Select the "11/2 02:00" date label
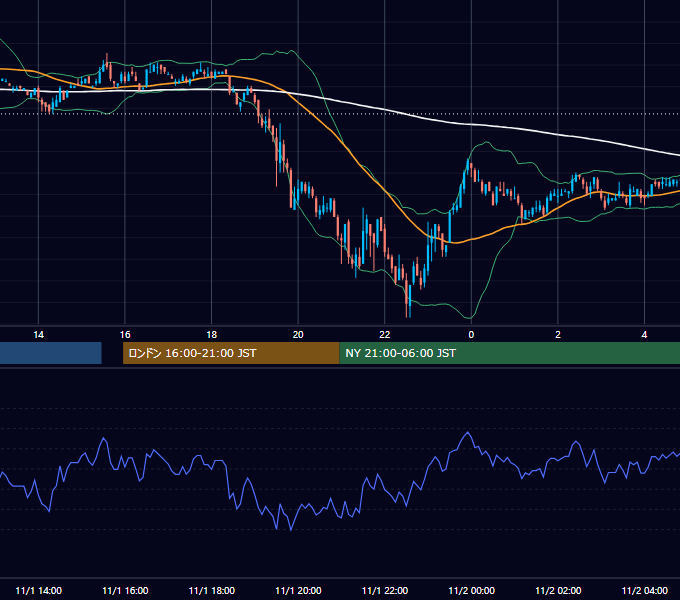Image resolution: width=680 pixels, height=600 pixels. click(558, 590)
